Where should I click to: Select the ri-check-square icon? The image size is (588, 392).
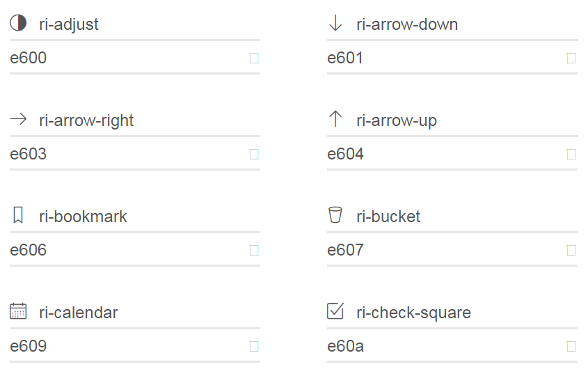point(335,311)
